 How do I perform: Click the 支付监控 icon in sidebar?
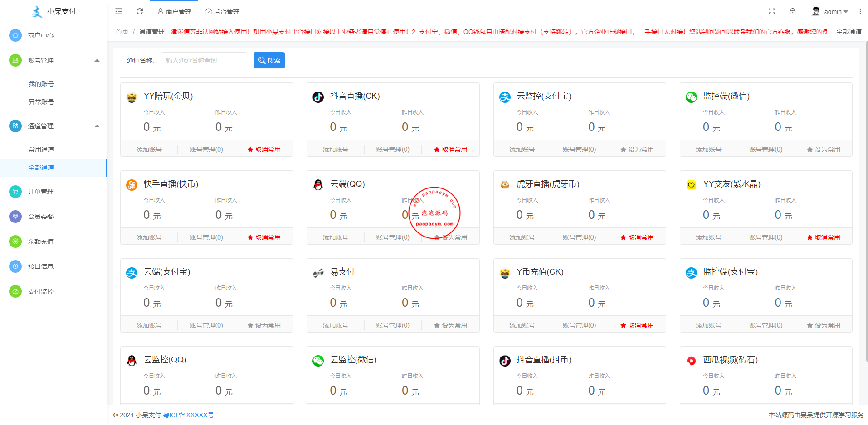pos(15,291)
